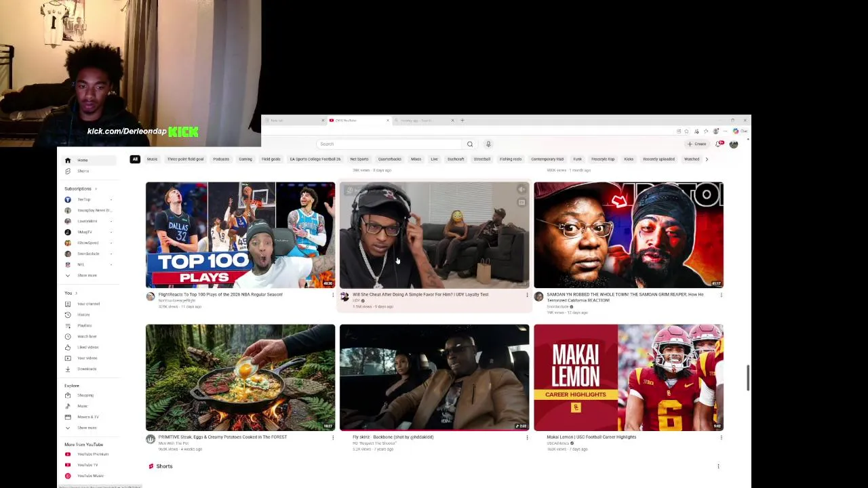Play the SAMOAN YN reaction thumbnail
This screenshot has height=488, width=868.
pos(629,235)
